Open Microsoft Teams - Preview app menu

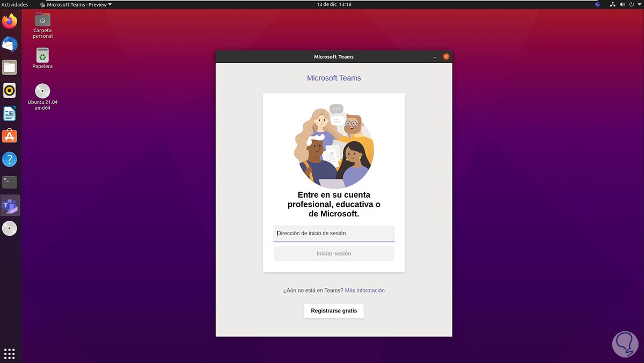76,4
